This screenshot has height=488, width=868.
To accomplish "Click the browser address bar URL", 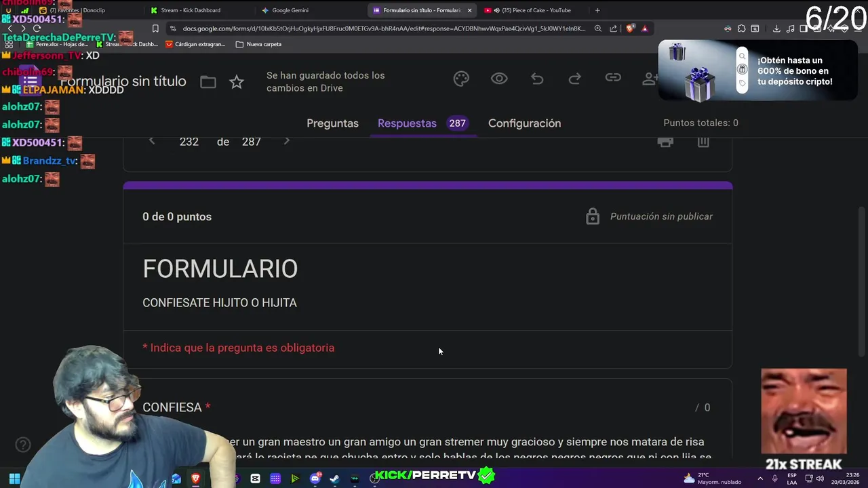I will pyautogui.click(x=384, y=28).
